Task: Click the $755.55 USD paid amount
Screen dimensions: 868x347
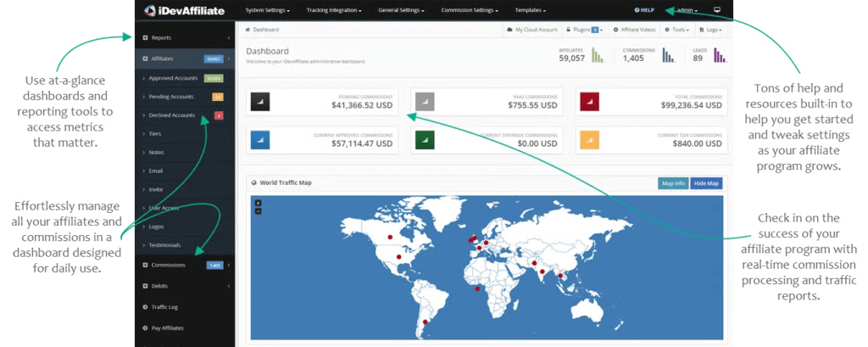Action: click(x=532, y=105)
